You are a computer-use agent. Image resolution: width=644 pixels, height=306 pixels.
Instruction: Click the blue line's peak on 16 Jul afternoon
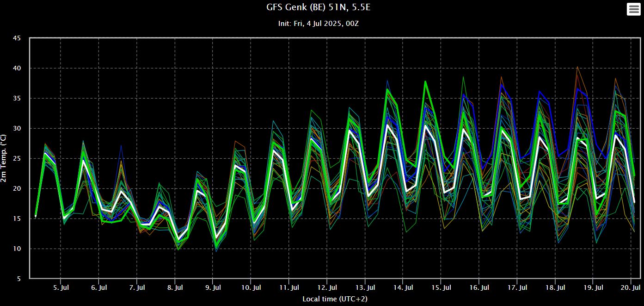(501, 84)
